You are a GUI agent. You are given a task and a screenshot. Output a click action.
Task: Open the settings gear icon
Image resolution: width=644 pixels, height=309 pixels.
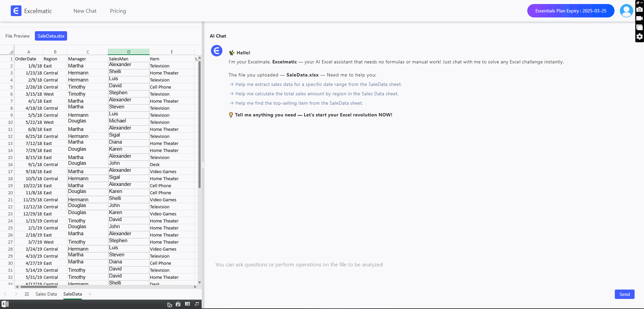(x=639, y=37)
